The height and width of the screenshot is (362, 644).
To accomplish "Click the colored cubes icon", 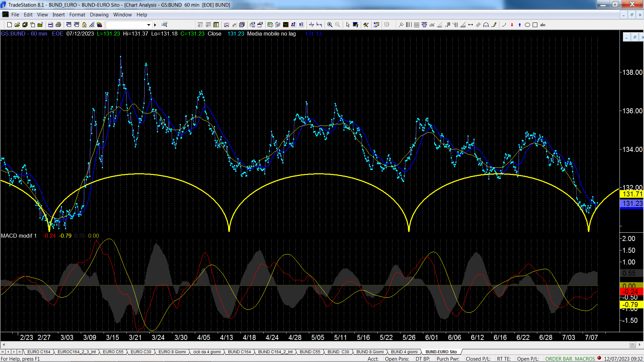I will (99, 24).
